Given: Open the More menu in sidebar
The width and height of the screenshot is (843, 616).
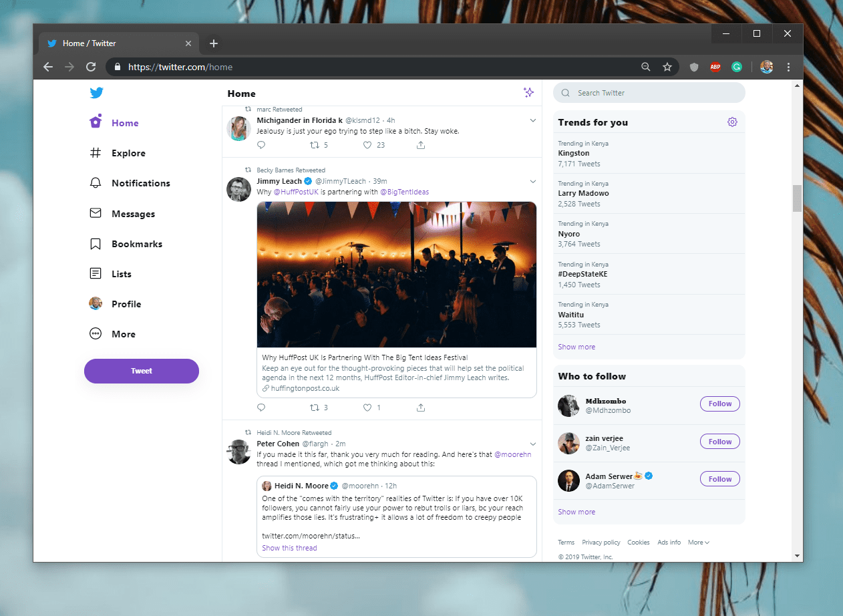Looking at the screenshot, I should pyautogui.click(x=96, y=333).
